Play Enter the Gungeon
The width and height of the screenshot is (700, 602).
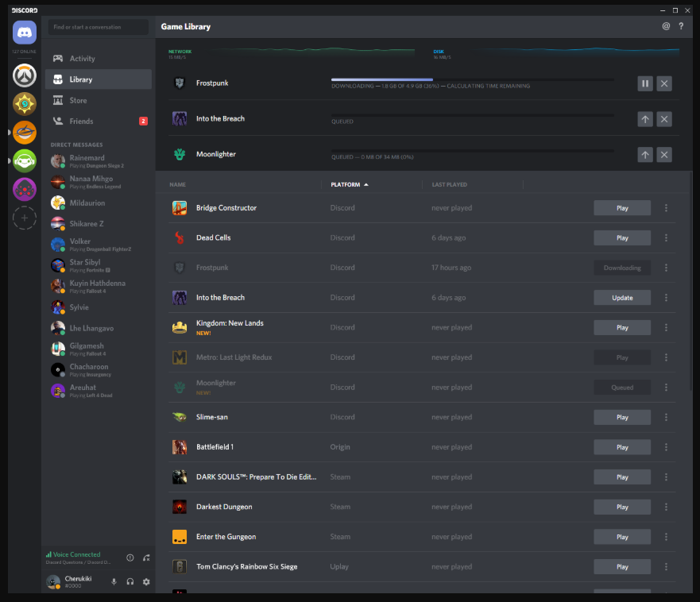622,537
